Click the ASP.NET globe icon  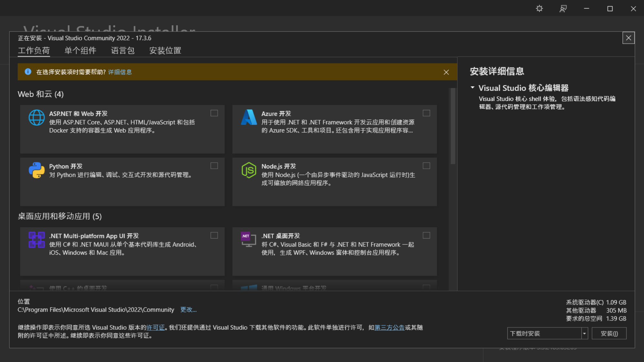click(x=36, y=117)
